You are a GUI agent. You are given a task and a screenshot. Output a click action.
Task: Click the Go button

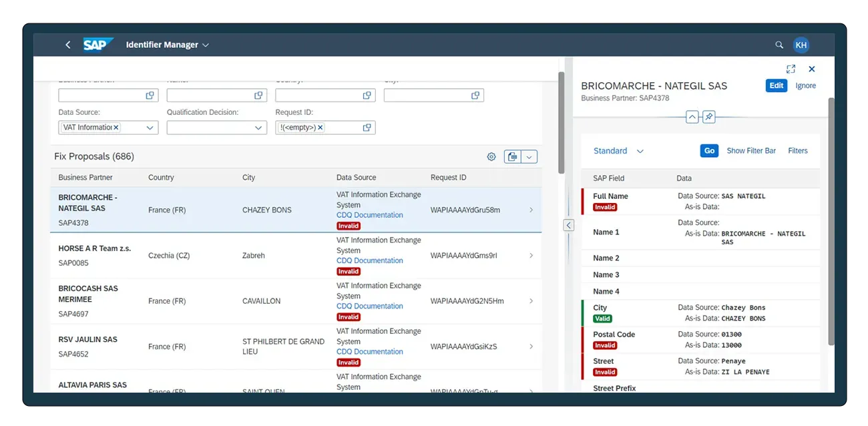coord(709,151)
